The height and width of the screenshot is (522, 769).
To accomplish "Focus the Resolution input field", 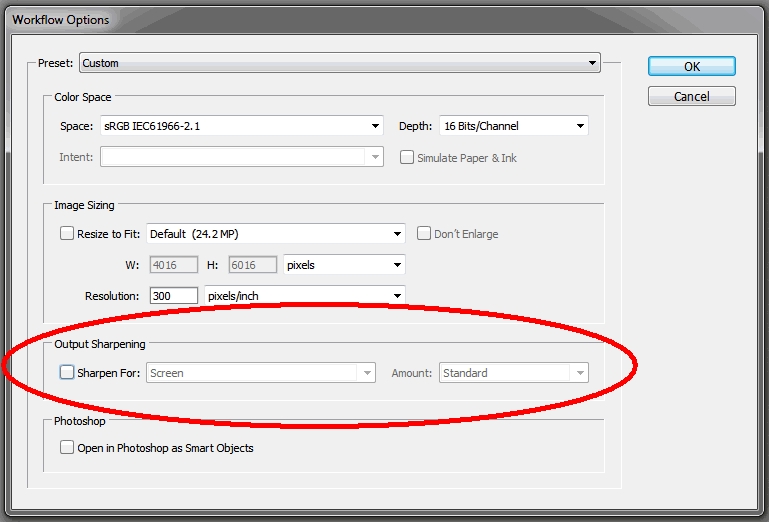I will coord(173,296).
